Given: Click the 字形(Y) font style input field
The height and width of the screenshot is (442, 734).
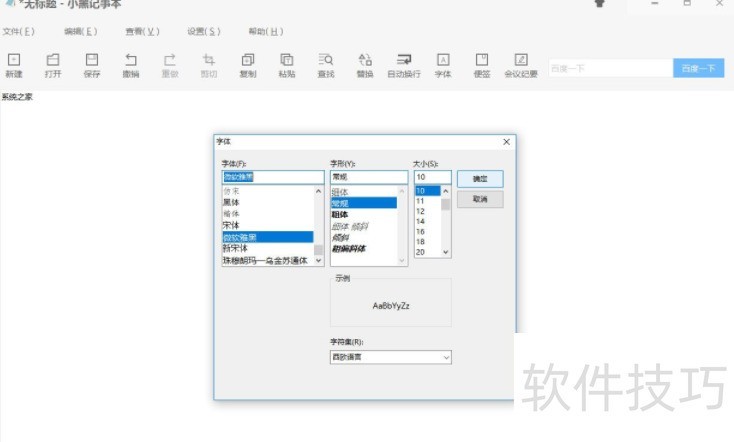Looking at the screenshot, I should (369, 177).
